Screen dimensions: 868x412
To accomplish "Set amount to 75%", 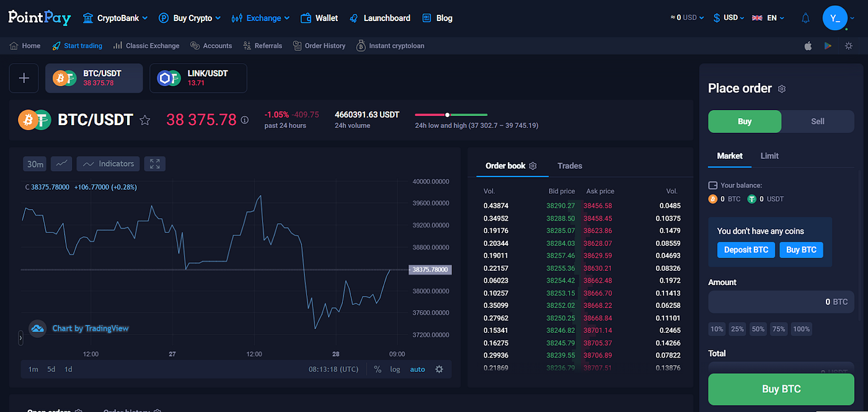I will coord(779,329).
